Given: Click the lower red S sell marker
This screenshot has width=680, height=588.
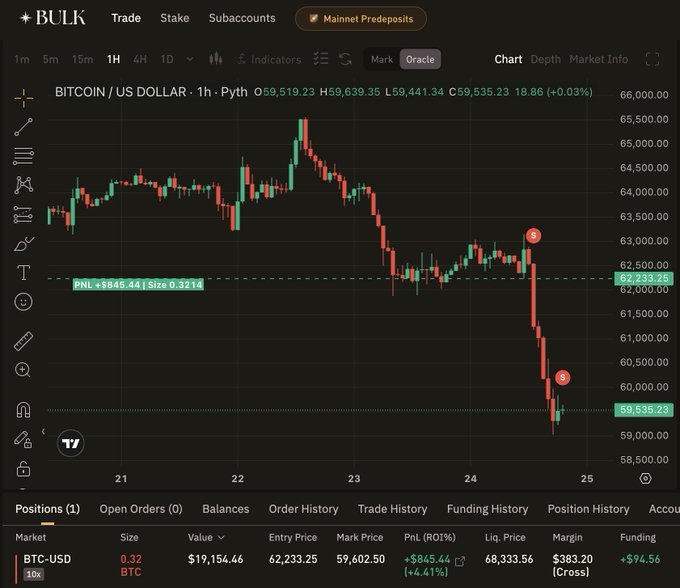Looking at the screenshot, I should (562, 377).
